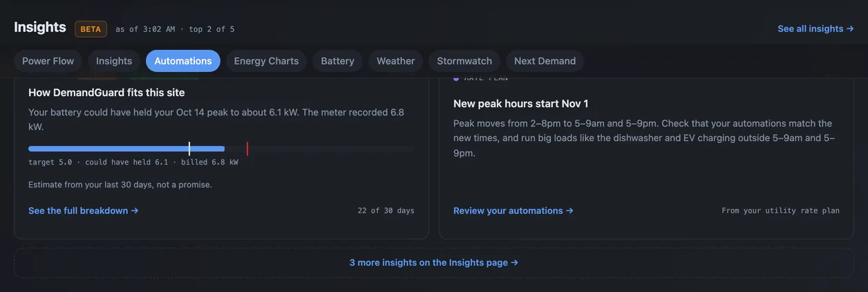Click the as of 3:02 AM timestamp
The height and width of the screenshot is (292, 868).
(147, 29)
